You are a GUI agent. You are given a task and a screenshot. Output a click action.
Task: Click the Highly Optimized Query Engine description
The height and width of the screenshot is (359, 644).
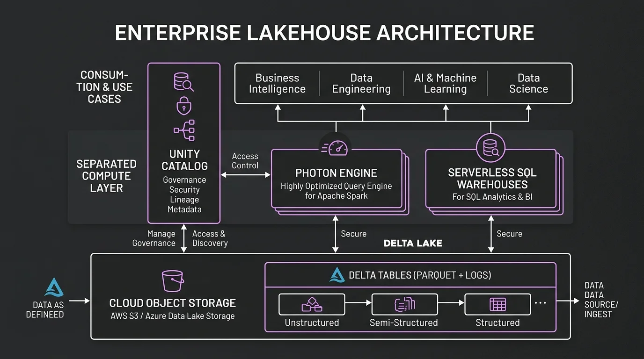point(336,191)
